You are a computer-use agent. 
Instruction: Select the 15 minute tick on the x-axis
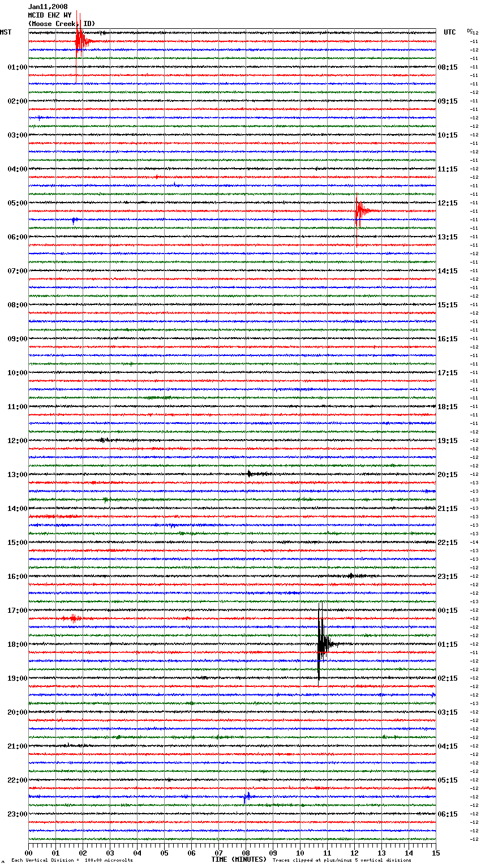[436, 853]
